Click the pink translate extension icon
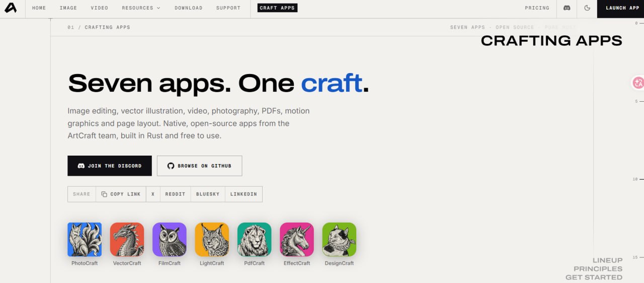 pyautogui.click(x=638, y=83)
